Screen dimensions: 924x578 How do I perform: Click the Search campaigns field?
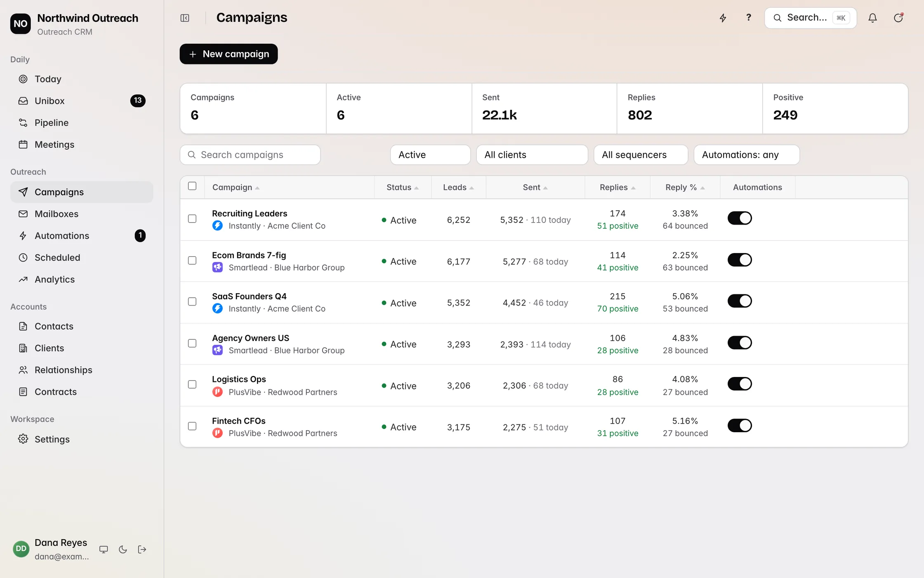[x=250, y=155]
